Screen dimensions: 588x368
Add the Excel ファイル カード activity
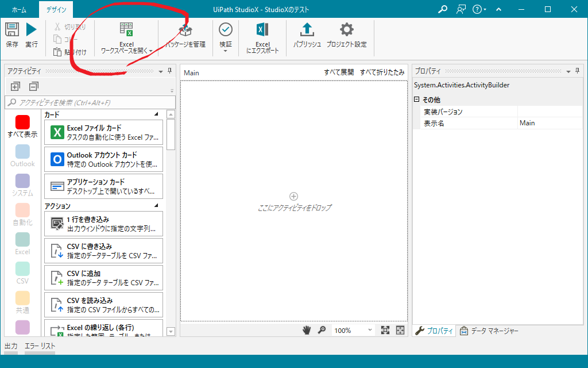103,132
